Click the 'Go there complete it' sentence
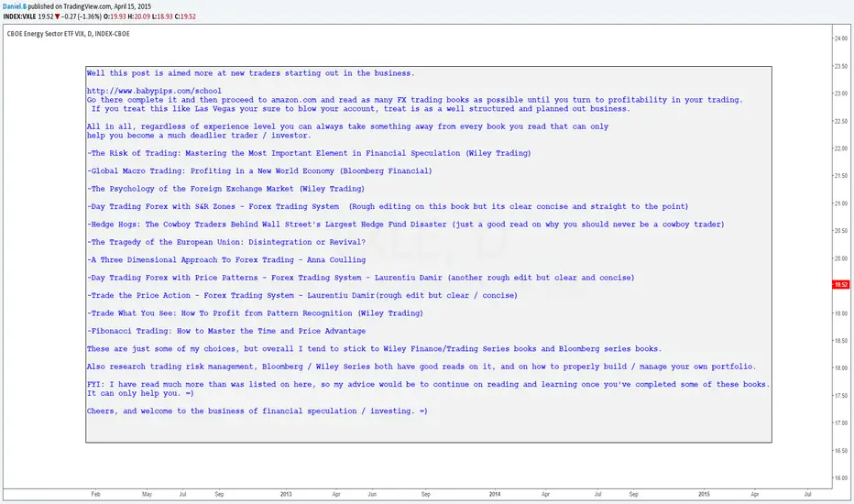Image resolution: width=854 pixels, height=504 pixels. point(414,100)
